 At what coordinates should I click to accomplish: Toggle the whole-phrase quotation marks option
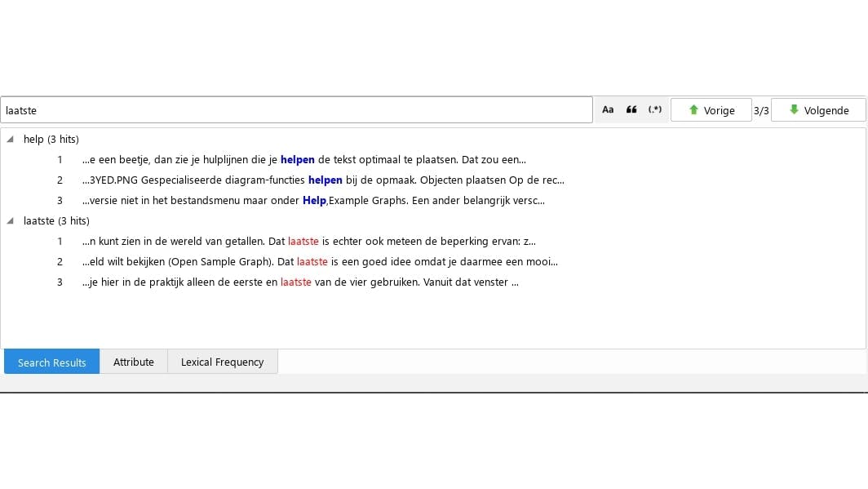pyautogui.click(x=631, y=109)
